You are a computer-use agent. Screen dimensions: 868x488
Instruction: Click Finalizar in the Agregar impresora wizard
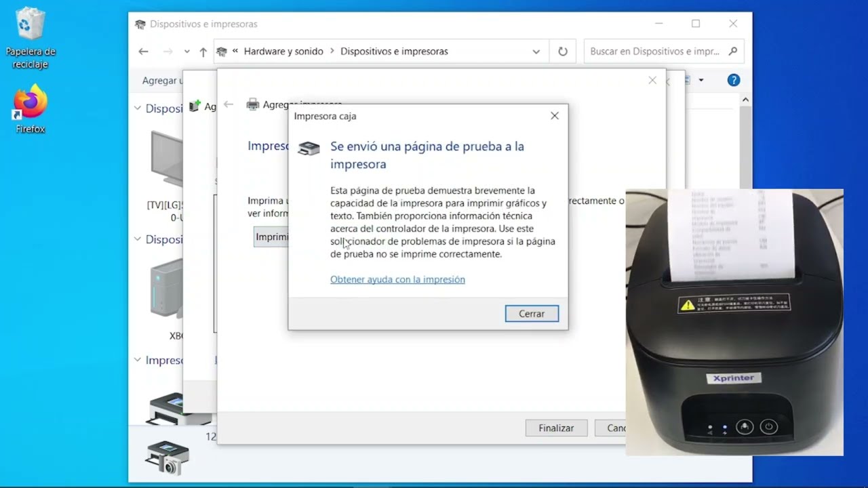tap(556, 428)
